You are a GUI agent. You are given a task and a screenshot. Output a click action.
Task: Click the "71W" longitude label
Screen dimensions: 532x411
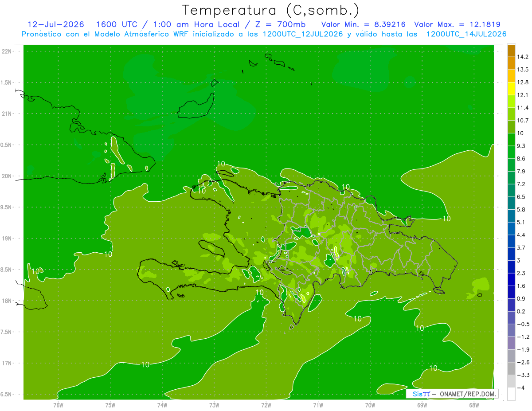pyautogui.click(x=318, y=405)
